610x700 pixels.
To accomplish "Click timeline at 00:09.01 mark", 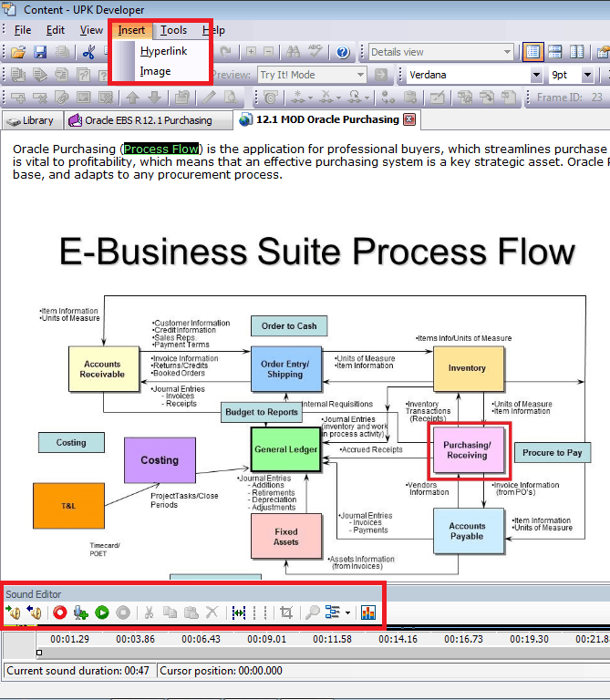I will click(x=266, y=639).
